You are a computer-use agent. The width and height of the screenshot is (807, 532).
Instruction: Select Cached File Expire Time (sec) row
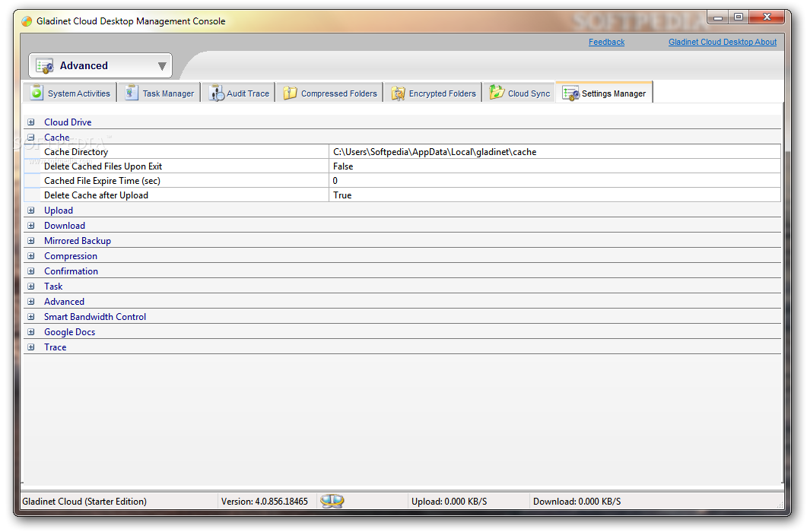(103, 181)
